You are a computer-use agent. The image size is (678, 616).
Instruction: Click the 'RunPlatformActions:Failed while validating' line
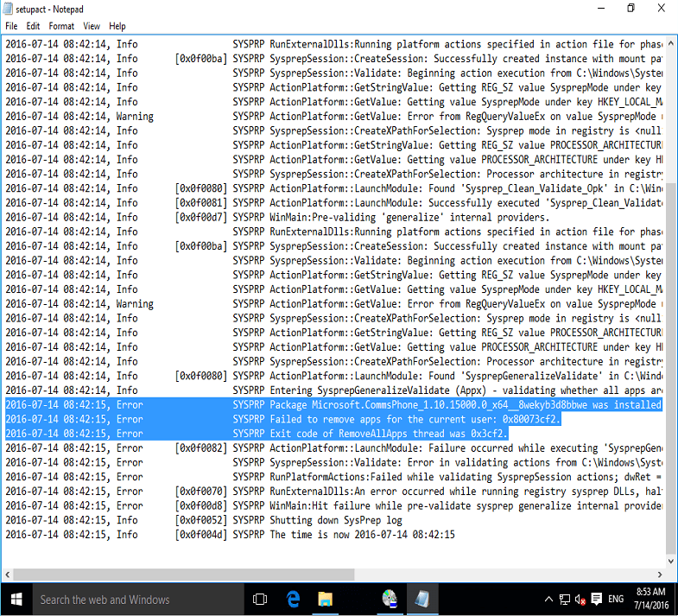[x=333, y=477]
